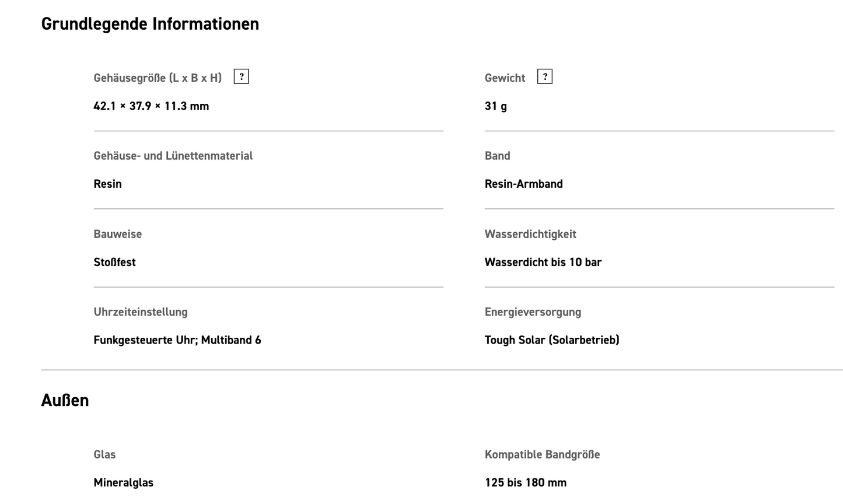Click the weight value 31 g
The image size is (843, 504).
(495, 106)
